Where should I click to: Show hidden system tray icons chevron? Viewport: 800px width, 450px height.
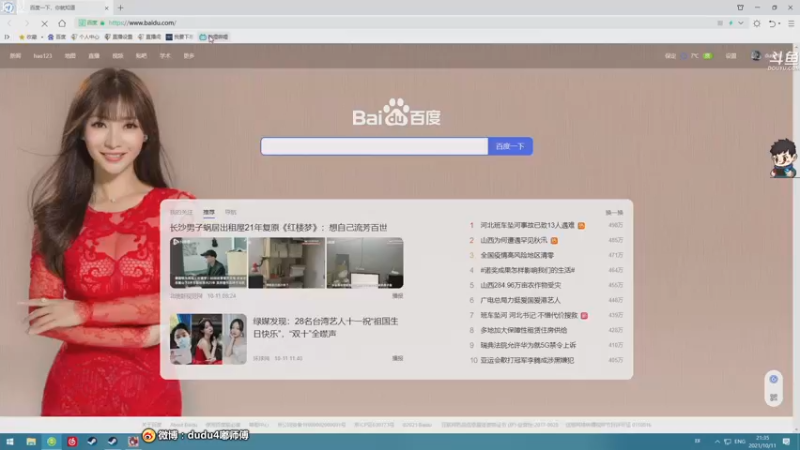tap(717, 441)
